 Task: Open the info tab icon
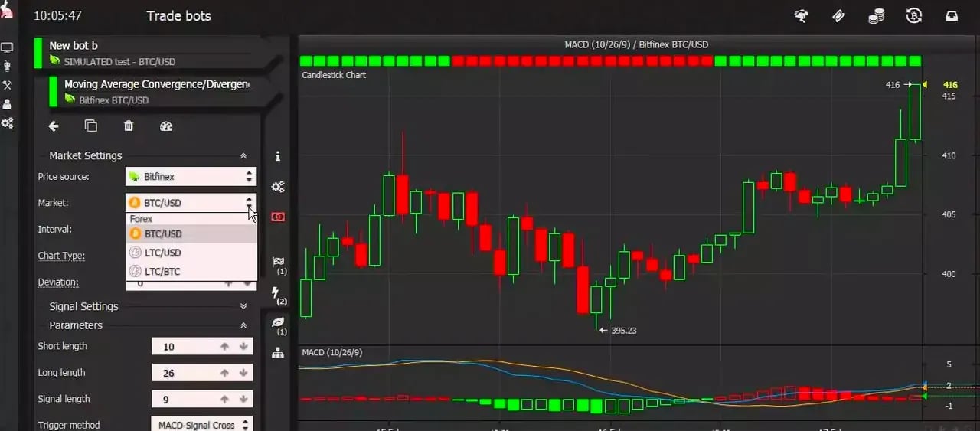[278, 156]
